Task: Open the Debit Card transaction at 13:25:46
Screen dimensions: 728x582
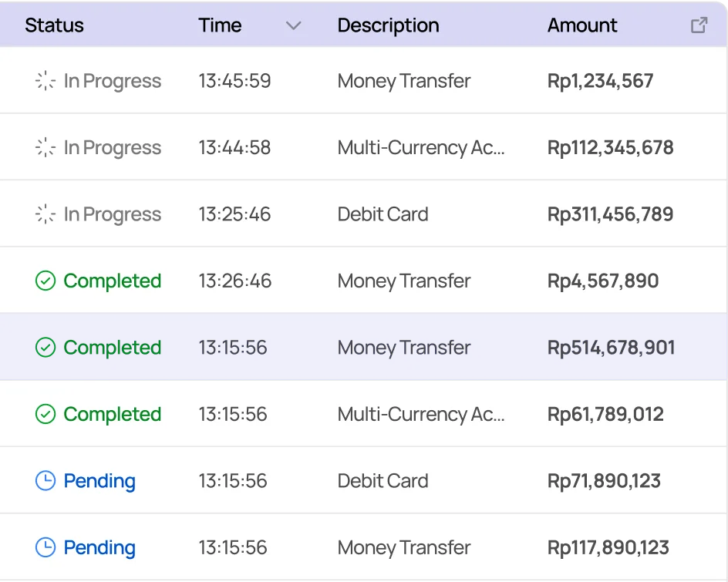Action: (383, 214)
